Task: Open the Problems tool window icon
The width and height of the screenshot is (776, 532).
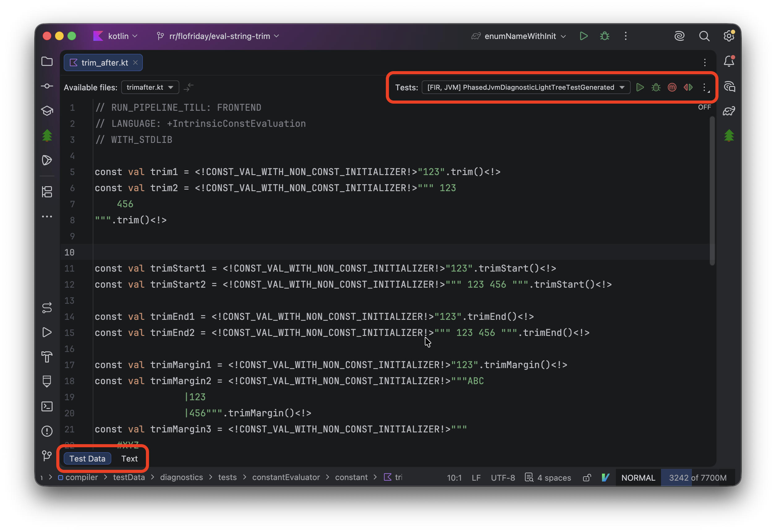Action: coord(47,431)
